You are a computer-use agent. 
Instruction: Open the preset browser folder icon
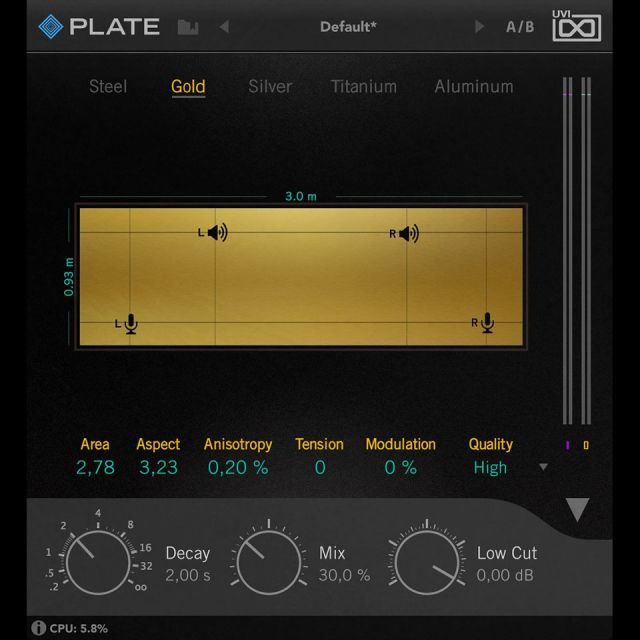tap(187, 27)
